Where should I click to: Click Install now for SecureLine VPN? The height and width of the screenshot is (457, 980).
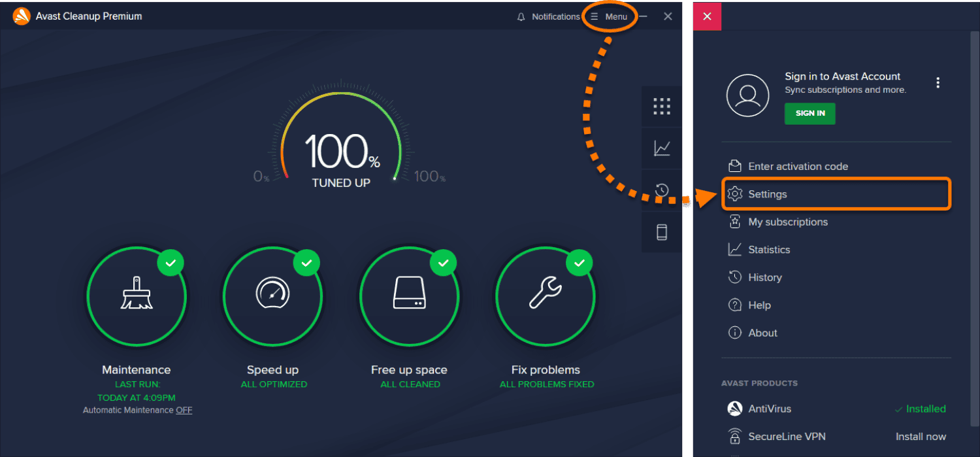tap(921, 437)
